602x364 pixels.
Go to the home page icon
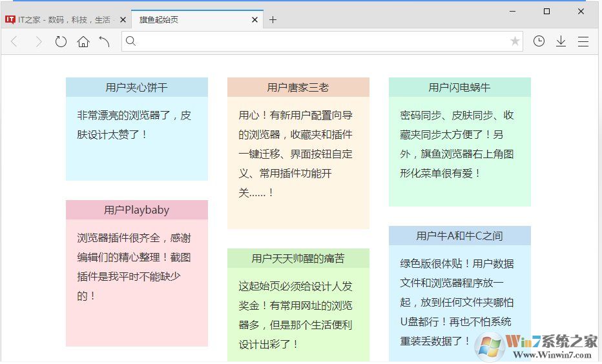(x=83, y=42)
